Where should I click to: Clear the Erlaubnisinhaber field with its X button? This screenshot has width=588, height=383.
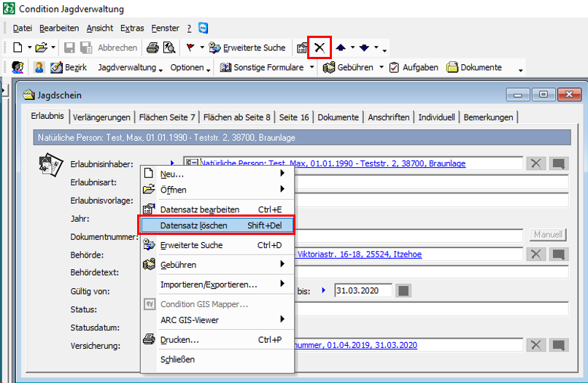pyautogui.click(x=536, y=163)
